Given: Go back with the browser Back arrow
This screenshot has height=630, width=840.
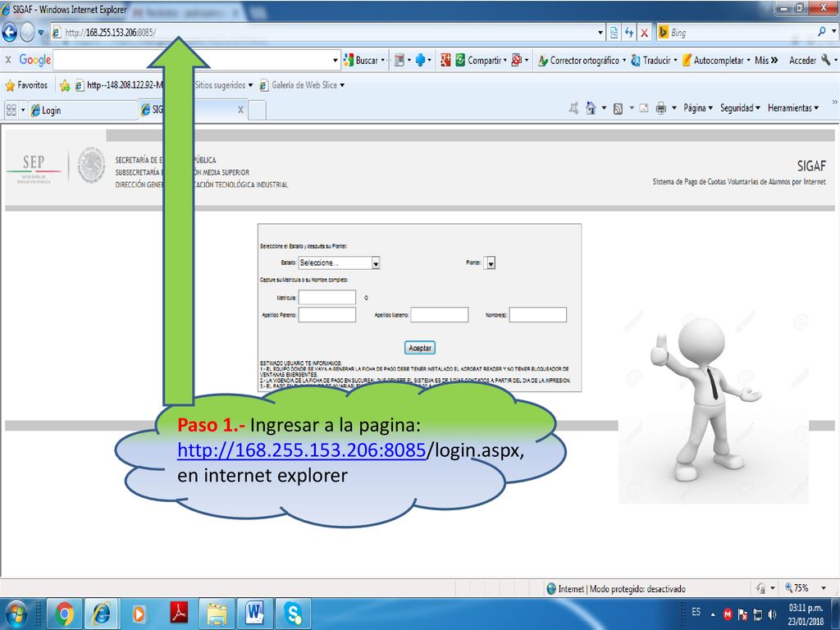Looking at the screenshot, I should pyautogui.click(x=10, y=33).
